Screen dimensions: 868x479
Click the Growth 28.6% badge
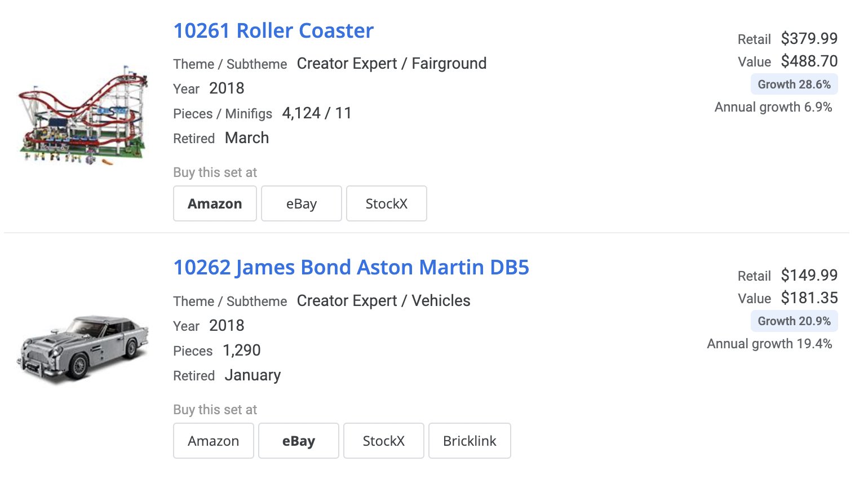[x=794, y=85]
